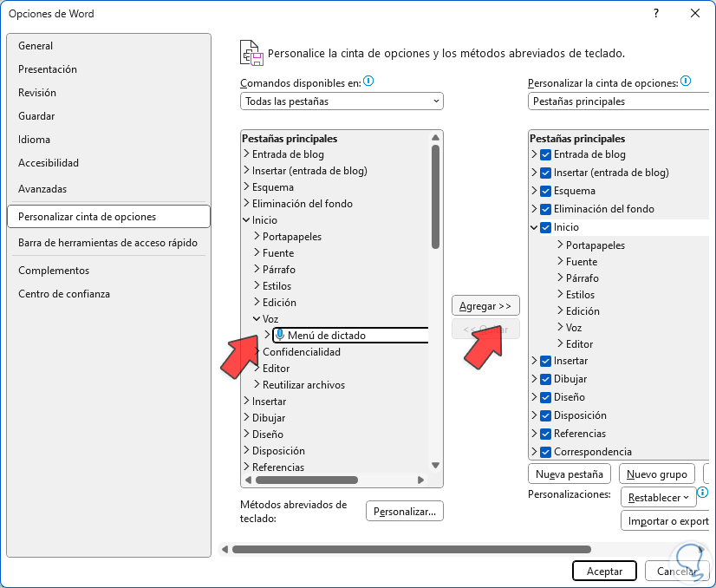Screen dimensions: 716x588
Task: Click the info icon beside Personalizar la cinta de opciones
Action: [x=686, y=82]
